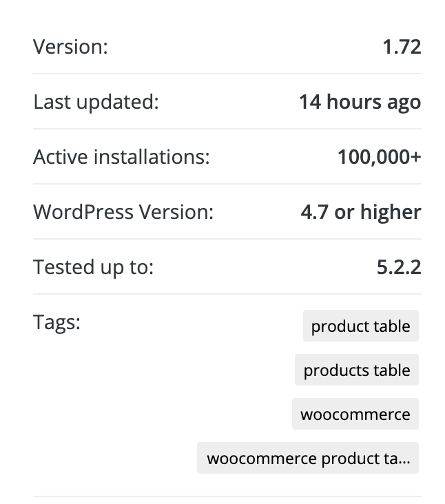Screen dimensions: 445x504
Task: Click the 'Version:' label
Action: pos(70,47)
